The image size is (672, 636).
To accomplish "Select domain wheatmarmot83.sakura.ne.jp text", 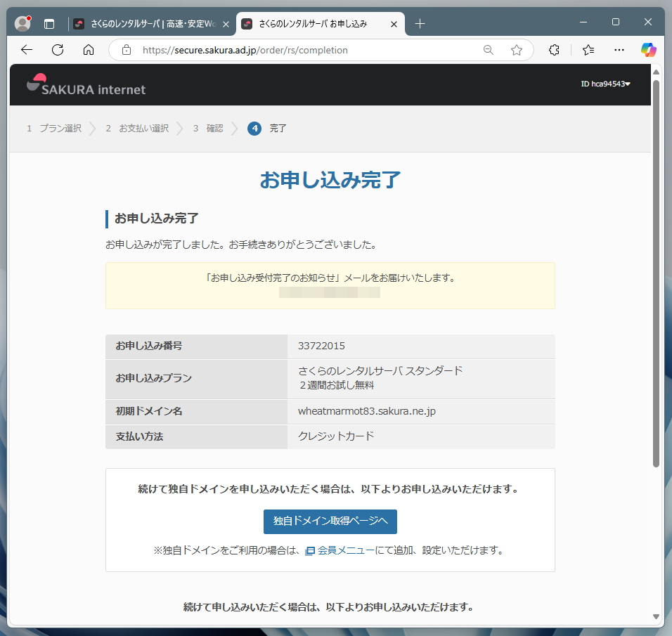I will tap(367, 411).
